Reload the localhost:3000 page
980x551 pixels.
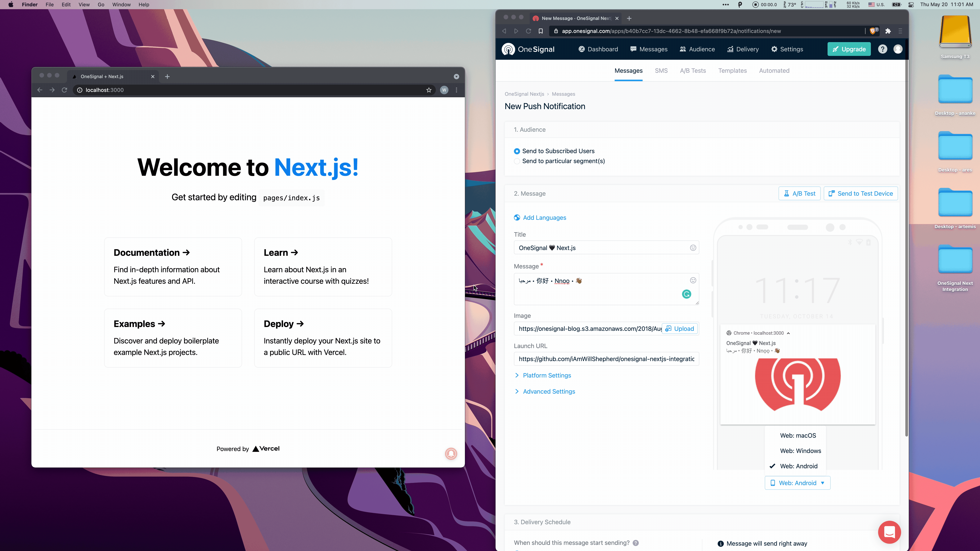64,90
